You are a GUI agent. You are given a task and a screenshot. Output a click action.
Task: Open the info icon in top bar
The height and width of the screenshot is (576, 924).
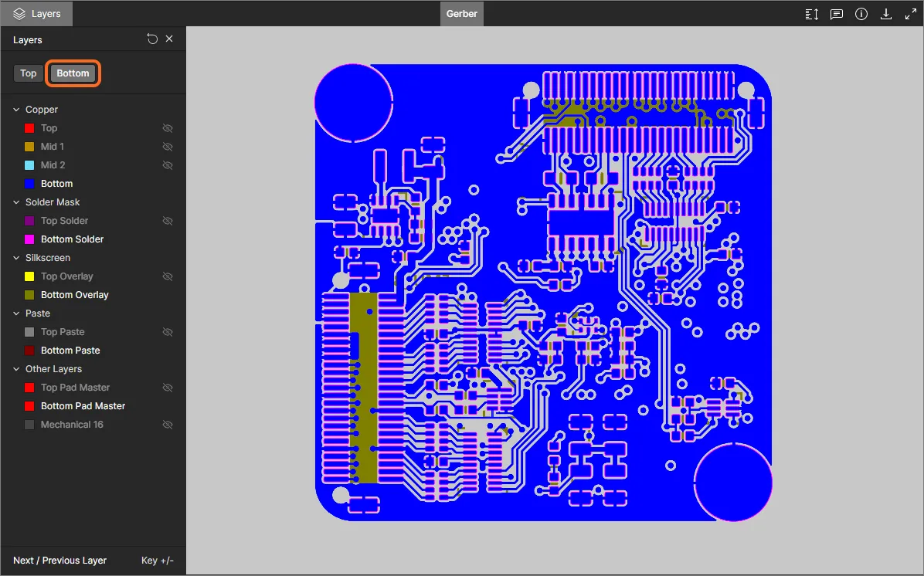click(x=861, y=14)
